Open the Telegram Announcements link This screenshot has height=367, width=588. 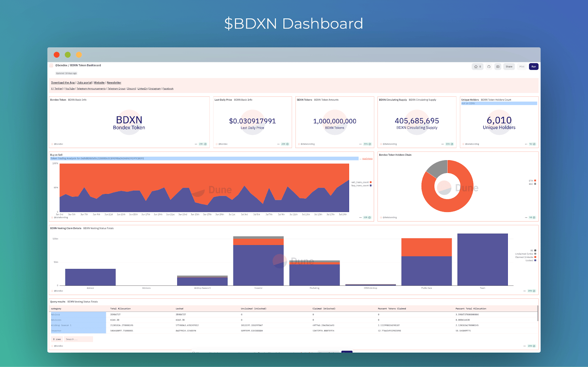(91, 89)
